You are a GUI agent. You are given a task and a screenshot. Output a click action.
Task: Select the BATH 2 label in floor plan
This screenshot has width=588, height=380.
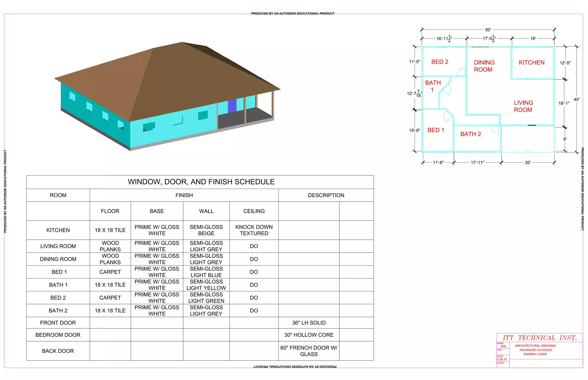[470, 134]
